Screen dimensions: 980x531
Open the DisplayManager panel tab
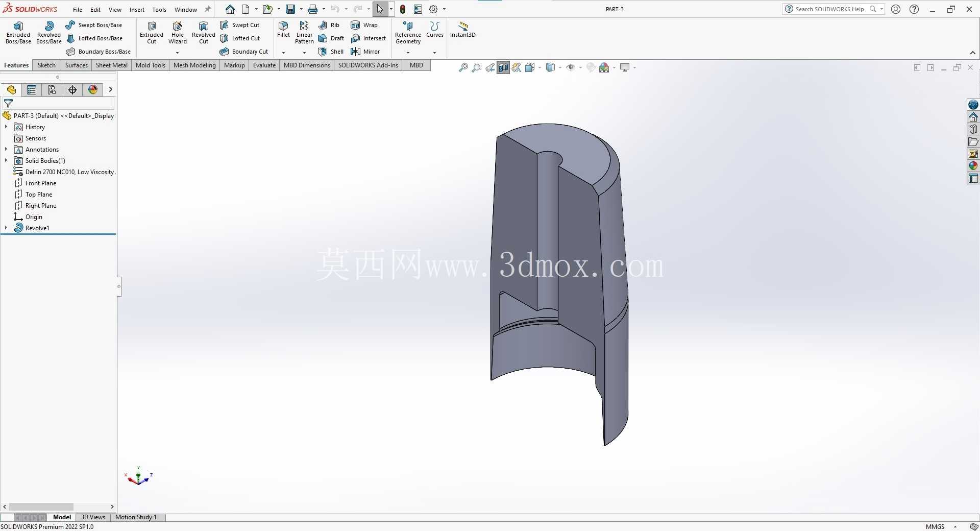point(93,90)
